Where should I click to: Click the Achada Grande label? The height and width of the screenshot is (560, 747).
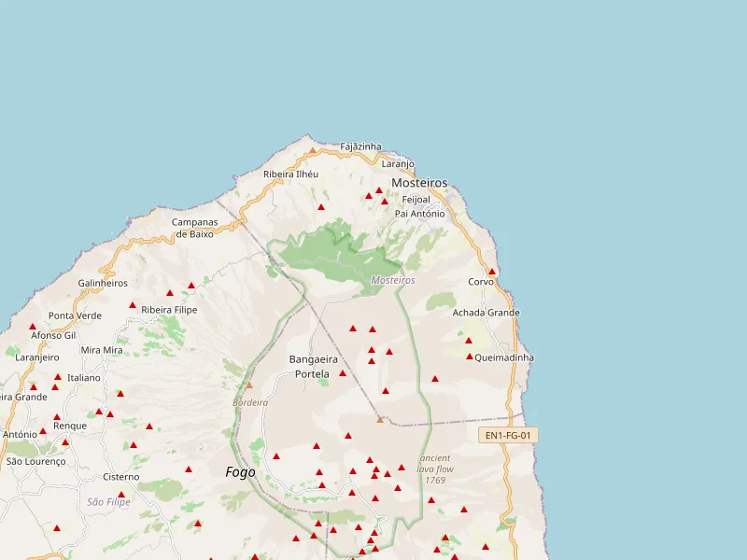[x=486, y=313]
